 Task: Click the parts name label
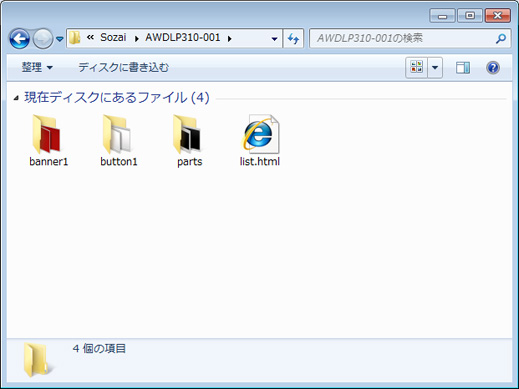tap(190, 162)
